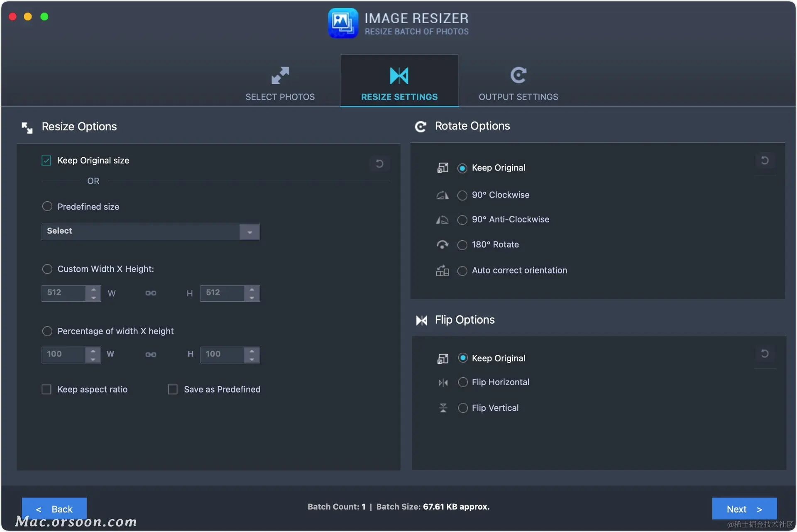Click the Resize Options reset arrow icon

click(379, 164)
